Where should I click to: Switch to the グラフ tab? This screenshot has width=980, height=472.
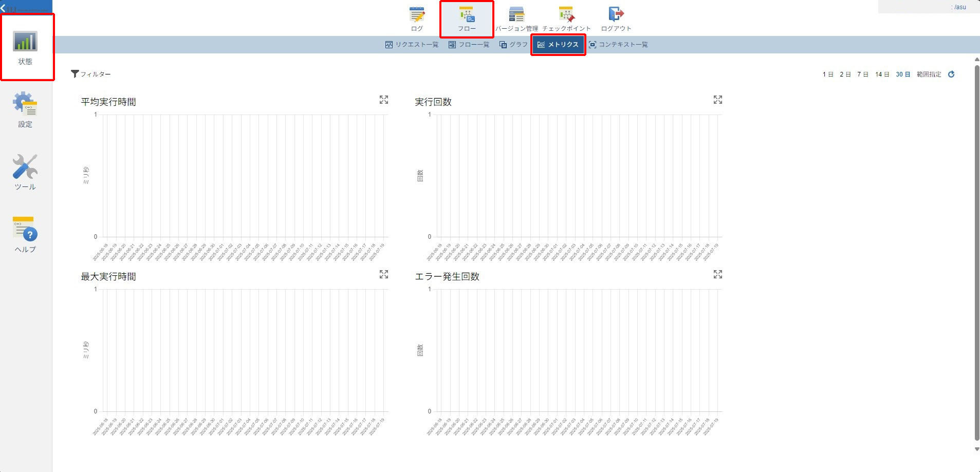click(x=513, y=45)
